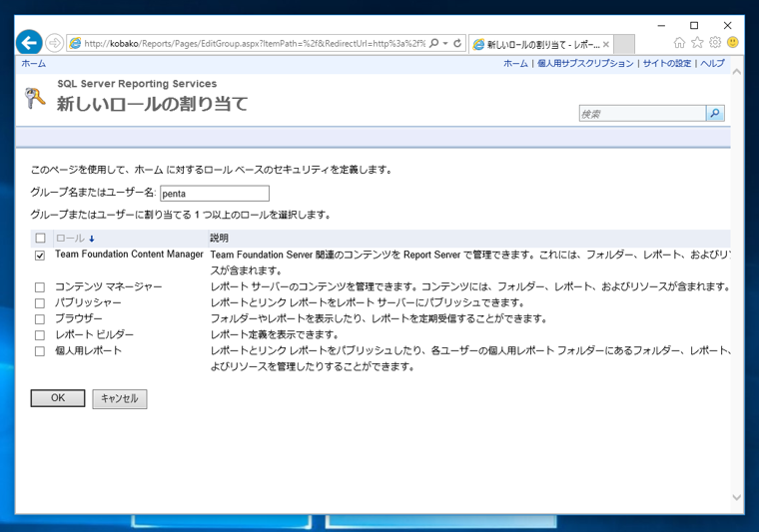Click the Team Foundation Content Manager role name
Viewport: 759px width, 532px height.
(129, 255)
